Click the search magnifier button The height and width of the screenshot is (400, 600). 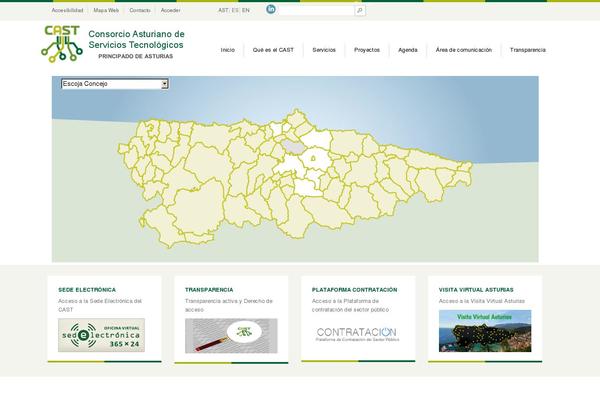pyautogui.click(x=360, y=10)
